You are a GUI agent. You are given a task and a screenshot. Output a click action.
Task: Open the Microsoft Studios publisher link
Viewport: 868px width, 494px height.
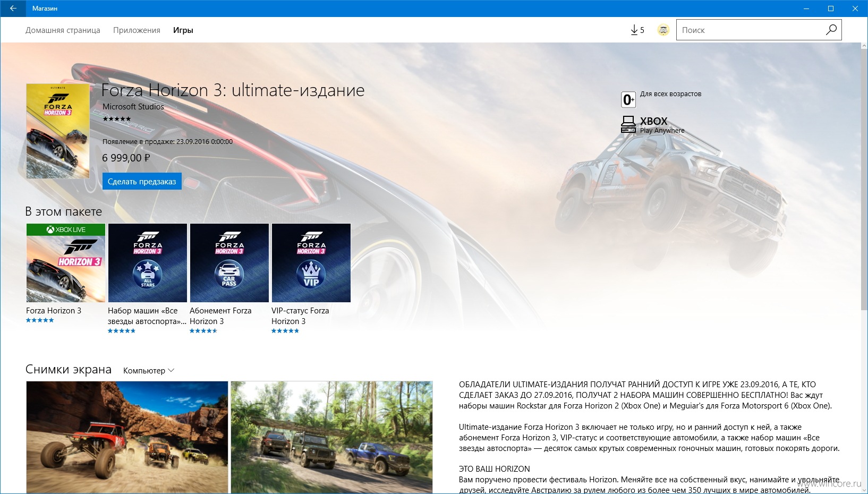[133, 107]
